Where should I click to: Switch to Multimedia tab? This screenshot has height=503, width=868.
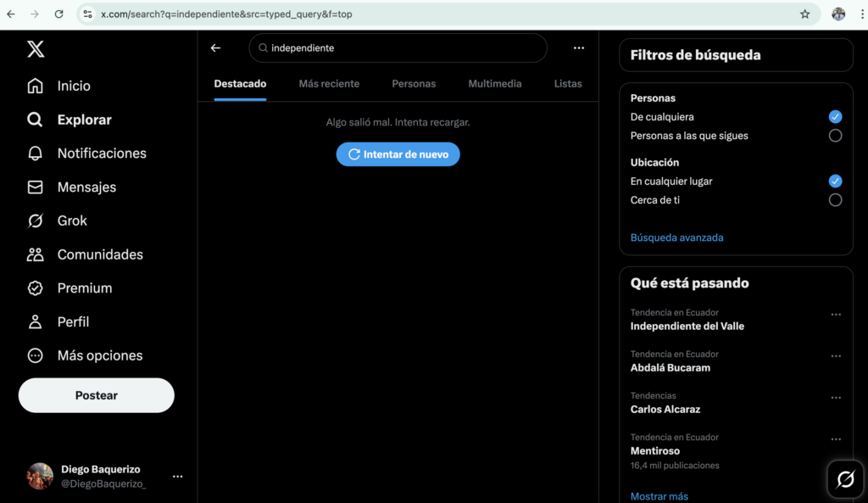coord(495,84)
